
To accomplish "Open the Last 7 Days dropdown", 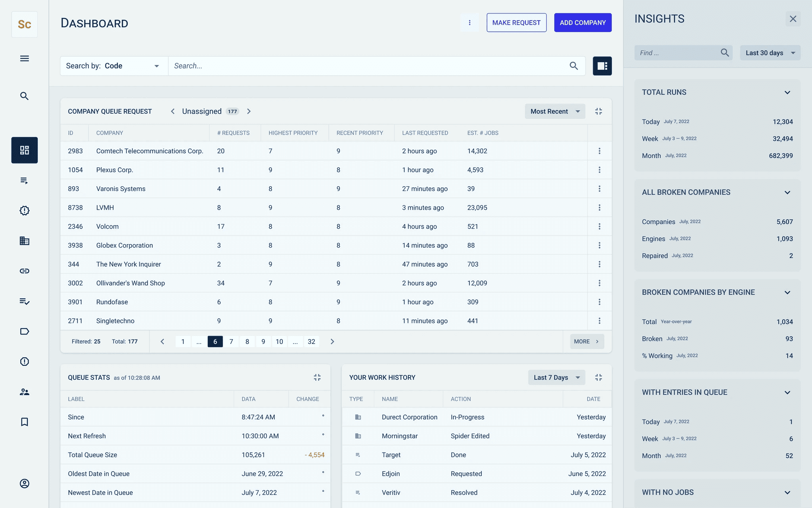I will tap(557, 378).
